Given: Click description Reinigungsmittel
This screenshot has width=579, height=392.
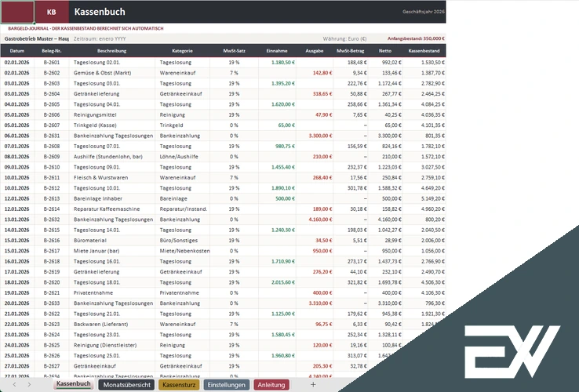Looking at the screenshot, I should coord(95,114).
